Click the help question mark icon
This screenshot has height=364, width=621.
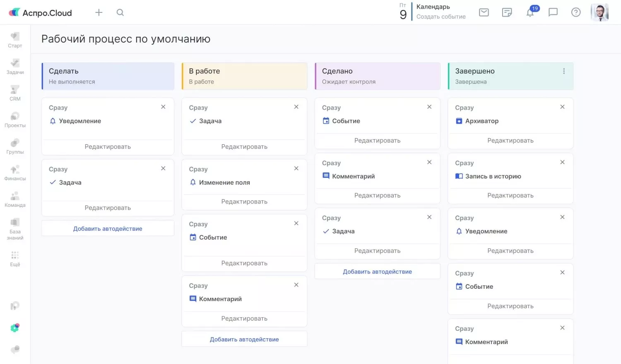(575, 12)
